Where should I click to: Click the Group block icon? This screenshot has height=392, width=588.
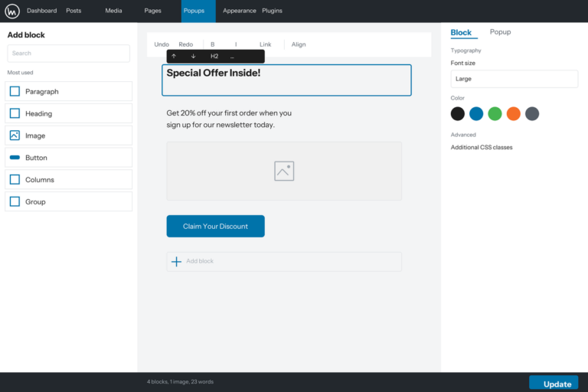click(x=15, y=201)
